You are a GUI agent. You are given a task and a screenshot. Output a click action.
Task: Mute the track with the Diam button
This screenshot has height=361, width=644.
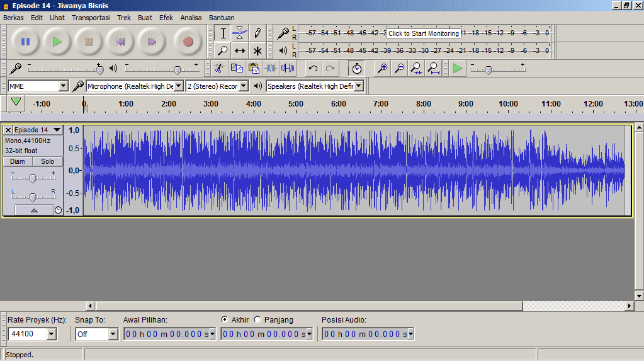18,161
